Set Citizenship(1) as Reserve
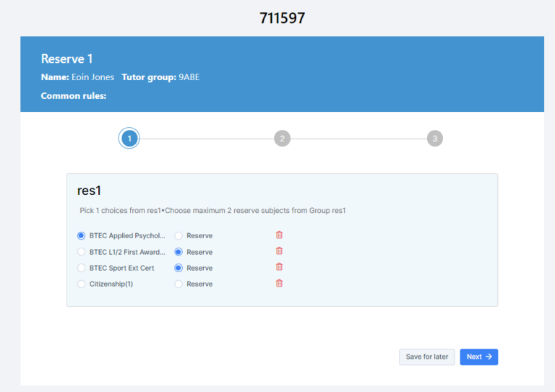The height and width of the screenshot is (392, 555). coord(178,284)
